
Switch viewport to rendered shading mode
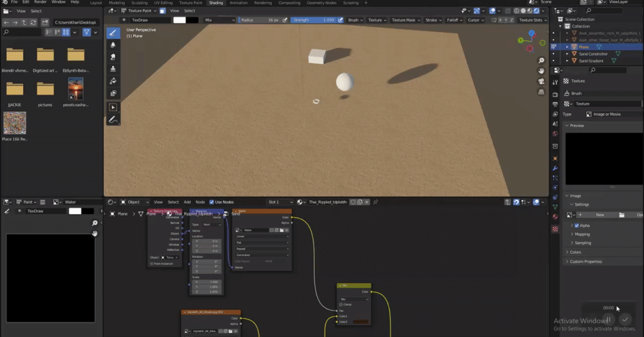click(536, 11)
